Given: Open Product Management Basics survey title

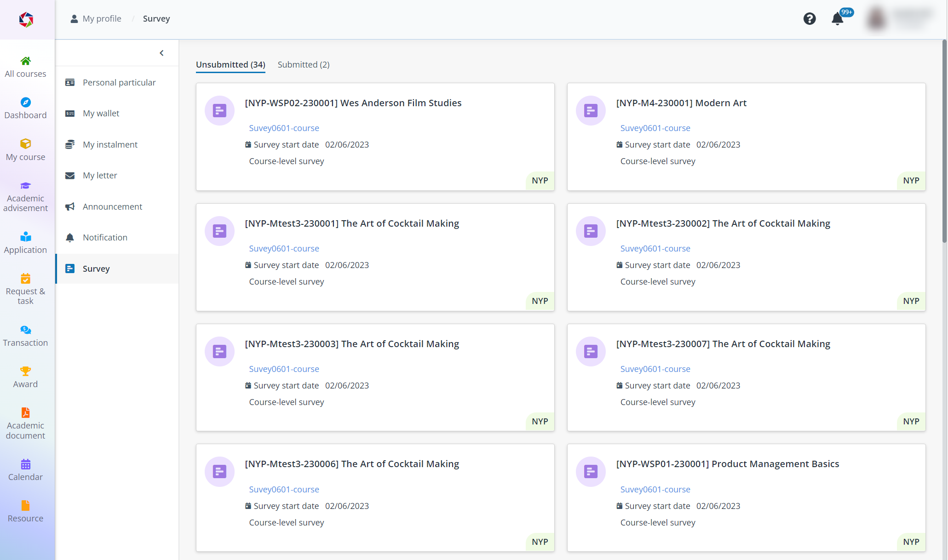Looking at the screenshot, I should pos(728,464).
